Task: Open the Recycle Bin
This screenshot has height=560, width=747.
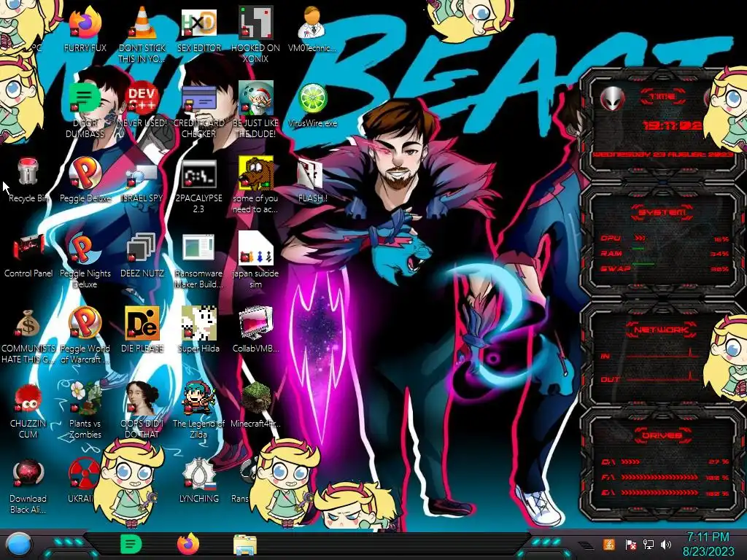Action: [28, 172]
